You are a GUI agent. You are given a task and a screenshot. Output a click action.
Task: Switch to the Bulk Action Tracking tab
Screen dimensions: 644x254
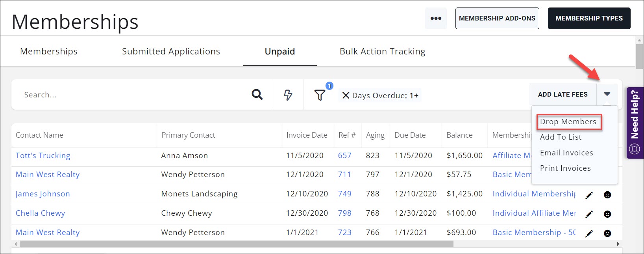point(382,51)
